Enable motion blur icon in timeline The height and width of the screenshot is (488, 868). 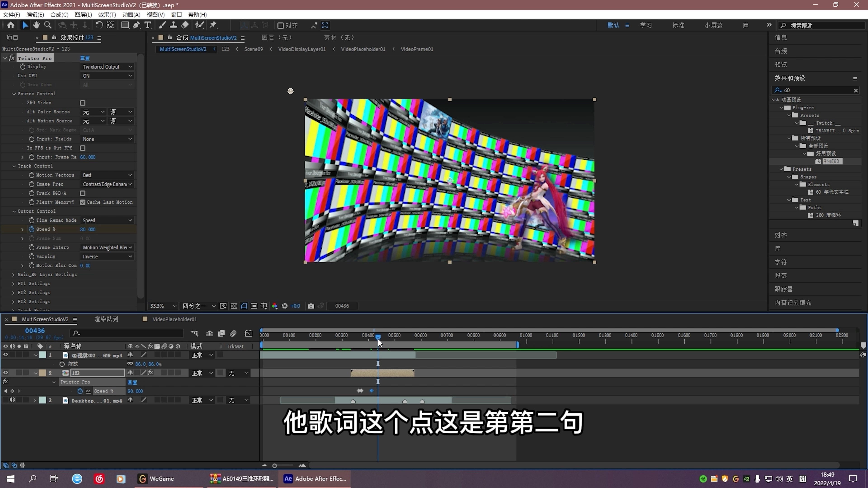coord(233,333)
